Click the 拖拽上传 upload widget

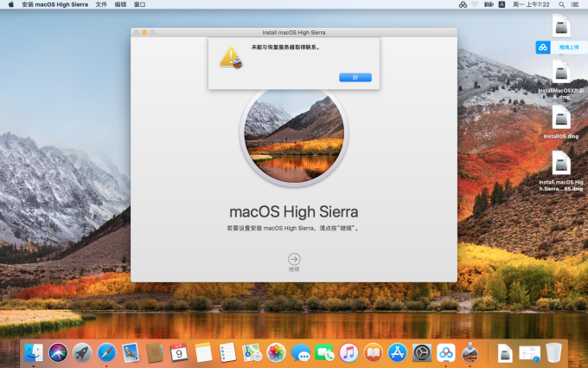(561, 48)
